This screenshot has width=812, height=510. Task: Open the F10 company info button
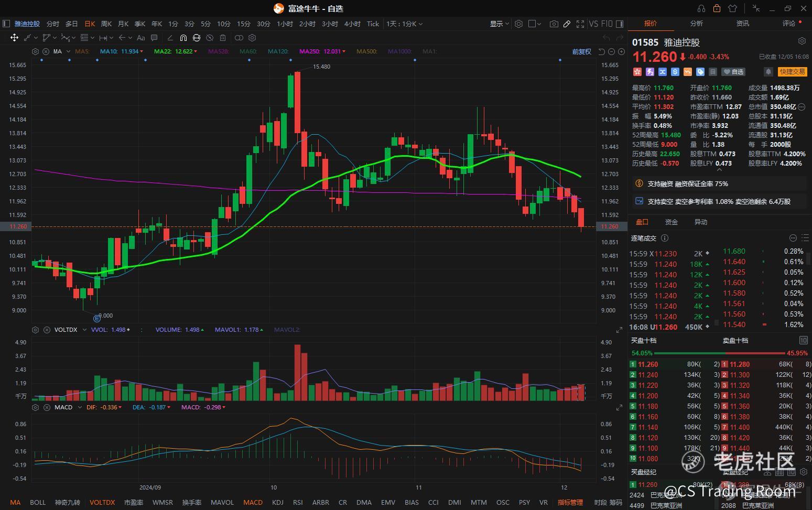click(x=607, y=24)
